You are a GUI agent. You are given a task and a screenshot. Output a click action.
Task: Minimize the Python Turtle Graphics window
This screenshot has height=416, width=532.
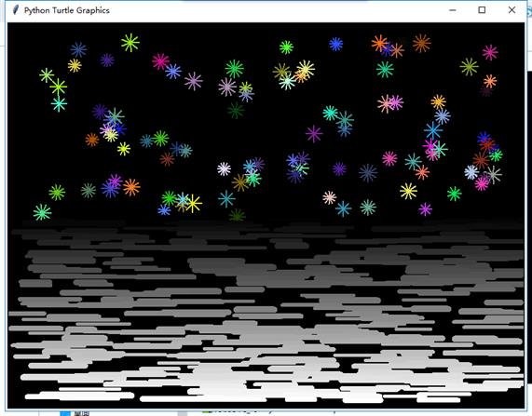coord(452,10)
